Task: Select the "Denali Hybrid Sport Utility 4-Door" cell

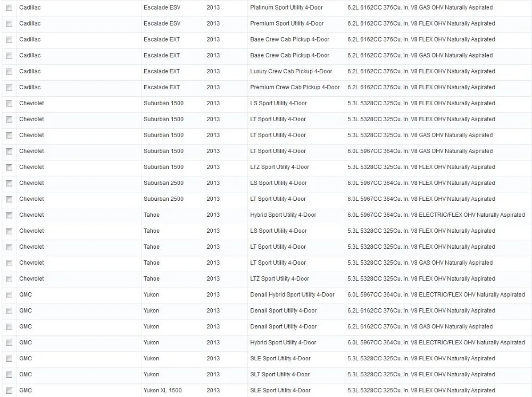Action: point(292,294)
